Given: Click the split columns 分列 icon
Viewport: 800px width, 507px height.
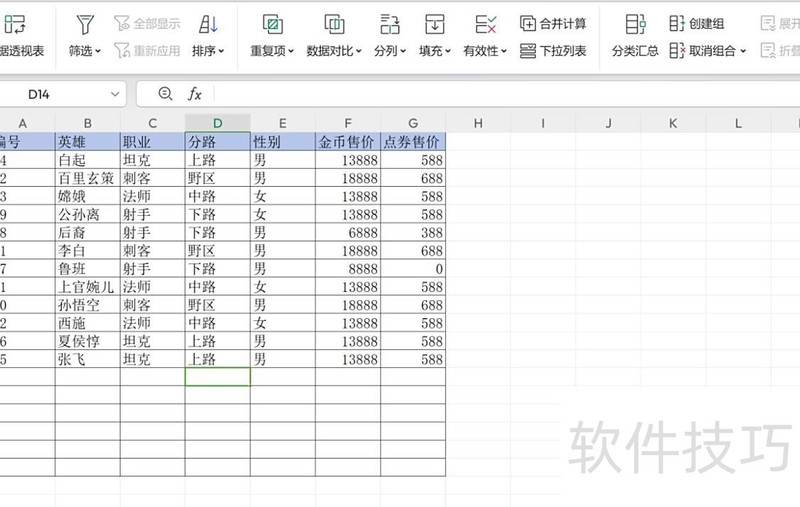Looking at the screenshot, I should coord(390,24).
